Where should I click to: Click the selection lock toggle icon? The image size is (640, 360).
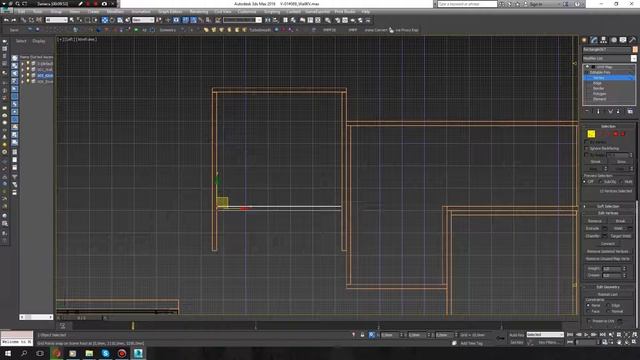362,335
